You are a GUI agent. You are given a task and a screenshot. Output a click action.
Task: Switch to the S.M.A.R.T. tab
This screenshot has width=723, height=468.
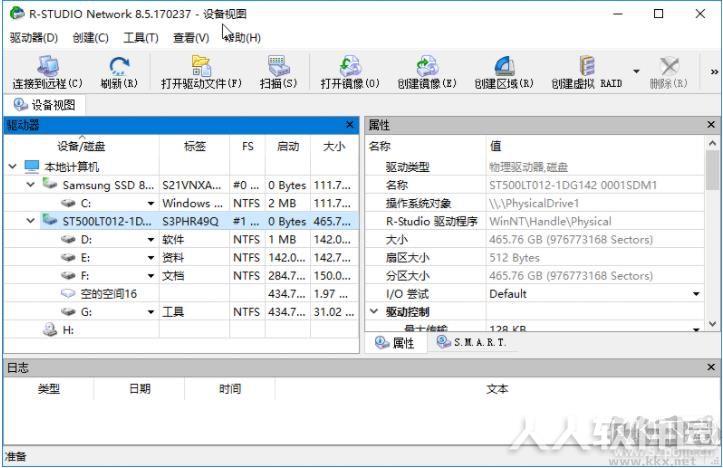(472, 343)
